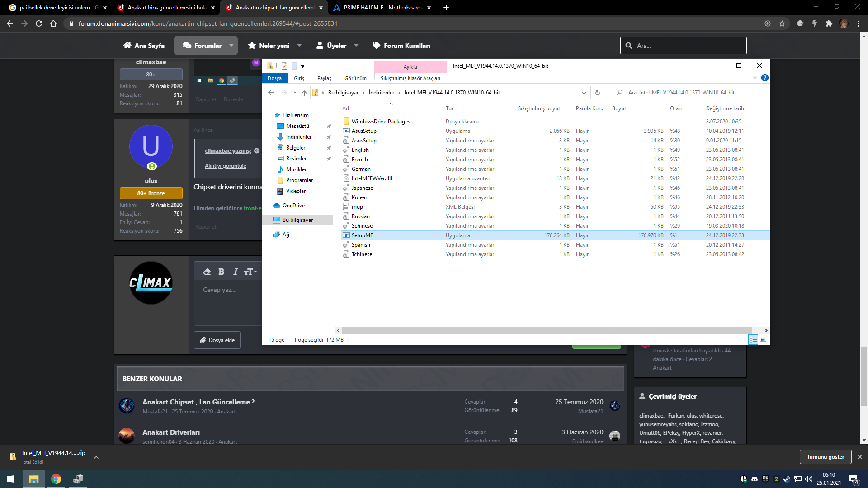Image resolution: width=868 pixels, height=488 pixels.
Task: Unpin Masaüstü from quick access
Action: pos(329,126)
